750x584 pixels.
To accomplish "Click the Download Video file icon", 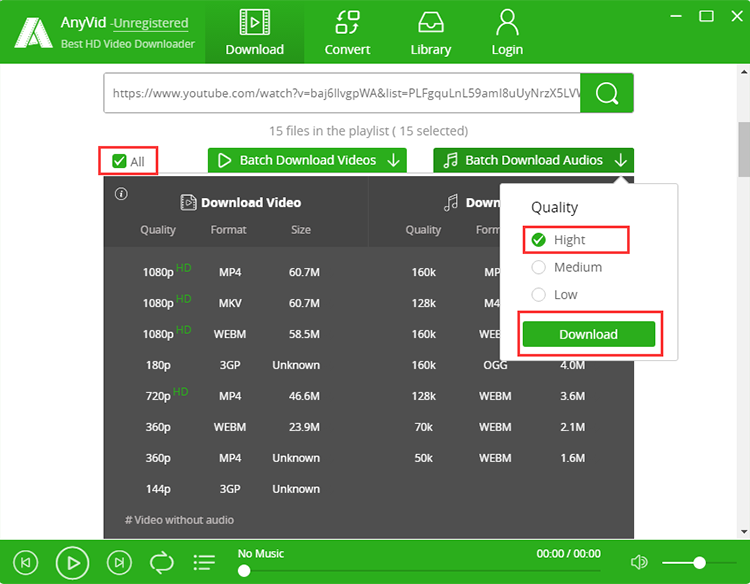I will 188,202.
